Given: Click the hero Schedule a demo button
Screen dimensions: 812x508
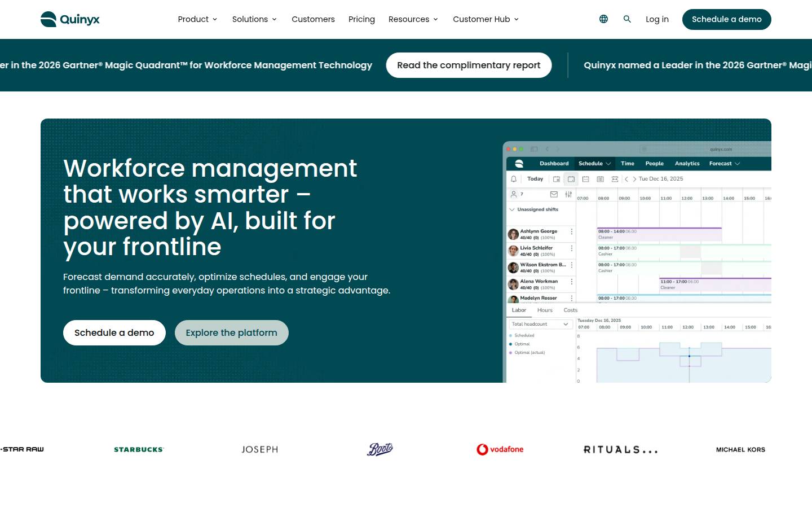Looking at the screenshot, I should [x=114, y=333].
